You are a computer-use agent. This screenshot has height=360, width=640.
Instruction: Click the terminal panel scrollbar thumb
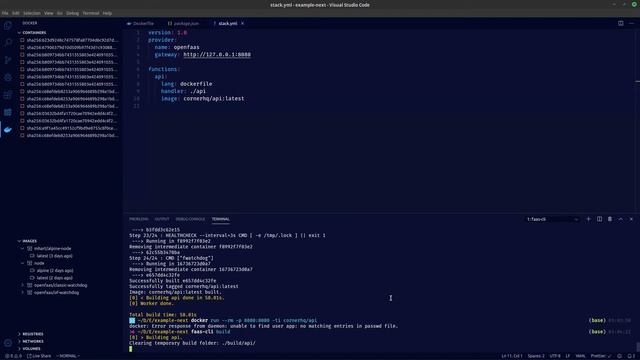pos(638,347)
